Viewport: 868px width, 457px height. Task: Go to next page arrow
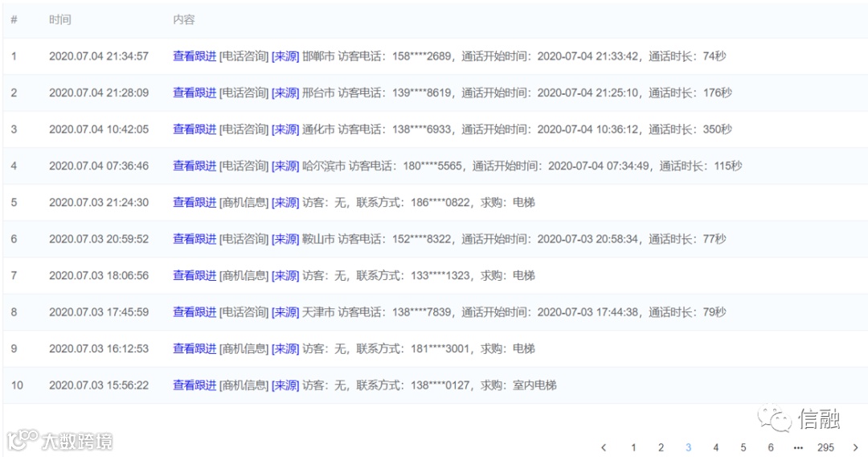tap(856, 447)
